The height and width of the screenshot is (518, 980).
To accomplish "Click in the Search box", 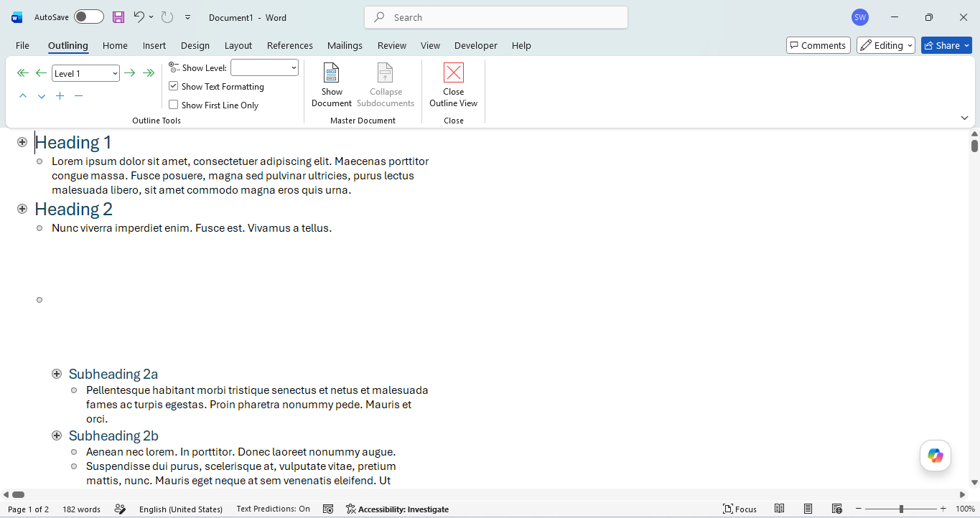I will click(496, 17).
